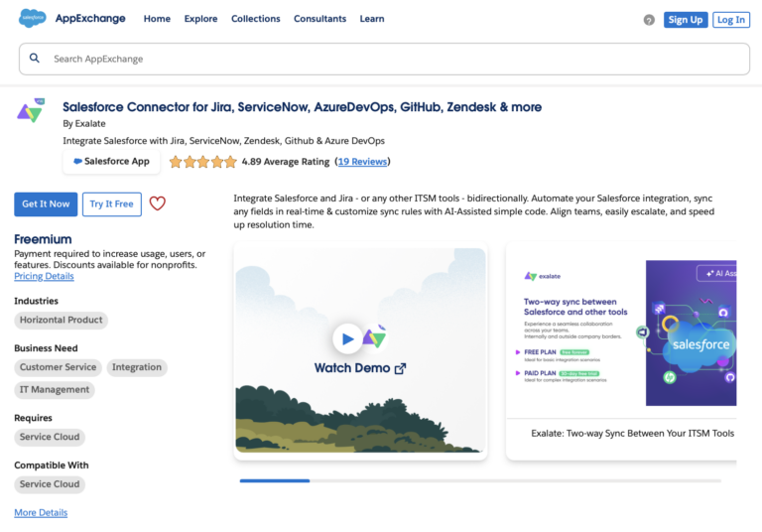Image resolution: width=762 pixels, height=532 pixels.
Task: Focus the Search AppExchange input field
Action: click(397, 59)
